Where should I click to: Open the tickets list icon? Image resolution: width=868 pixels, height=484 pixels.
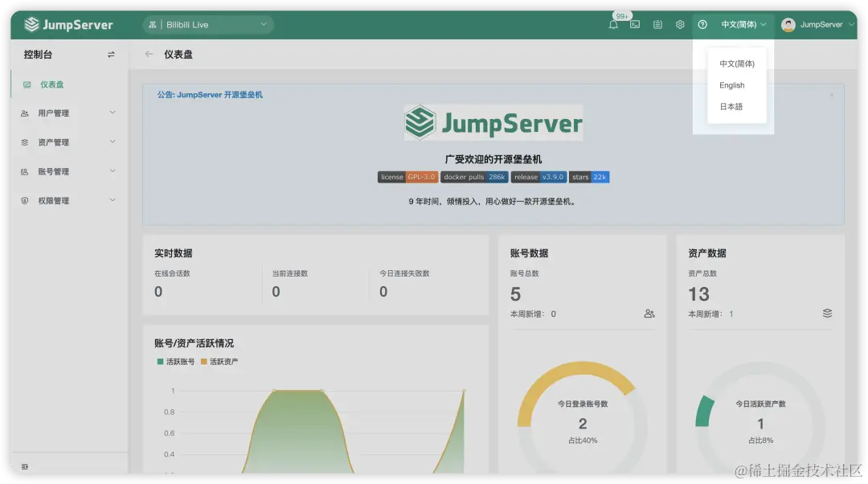[657, 24]
